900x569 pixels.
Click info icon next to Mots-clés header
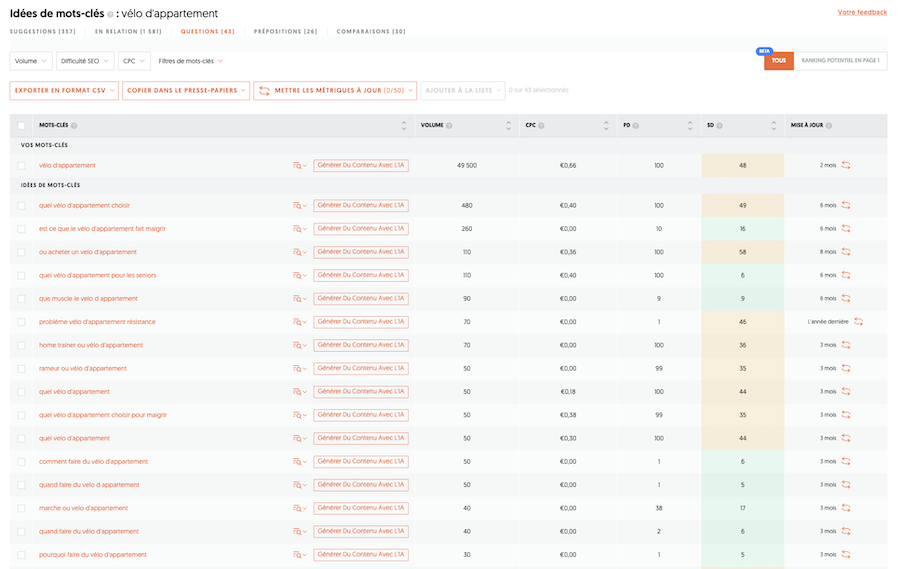pyautogui.click(x=74, y=126)
